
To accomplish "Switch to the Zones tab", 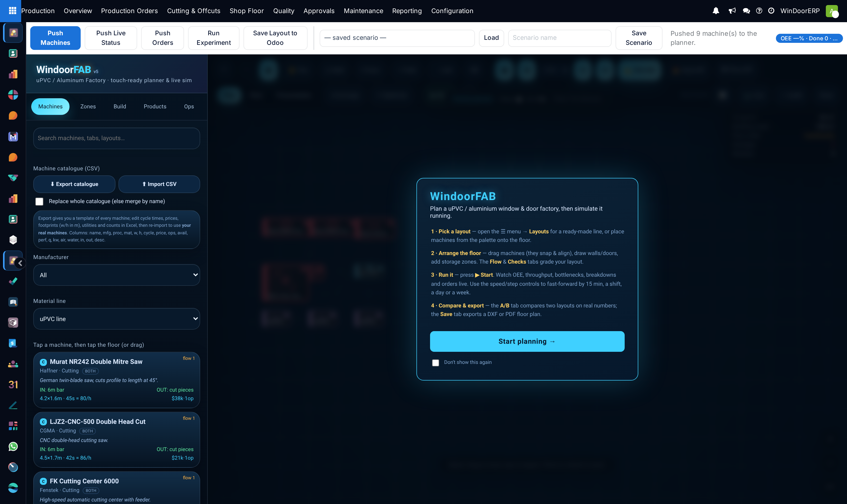I will click(88, 107).
